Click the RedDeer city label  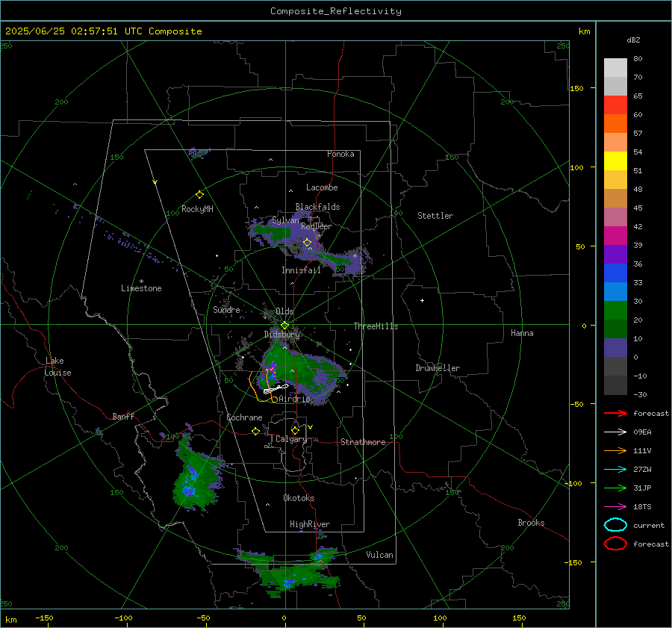point(317,226)
